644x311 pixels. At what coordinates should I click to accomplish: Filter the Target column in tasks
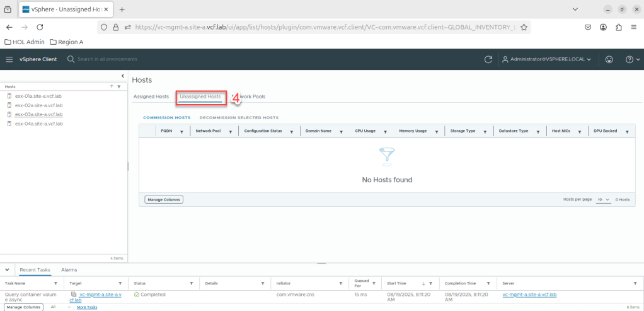pos(120,283)
